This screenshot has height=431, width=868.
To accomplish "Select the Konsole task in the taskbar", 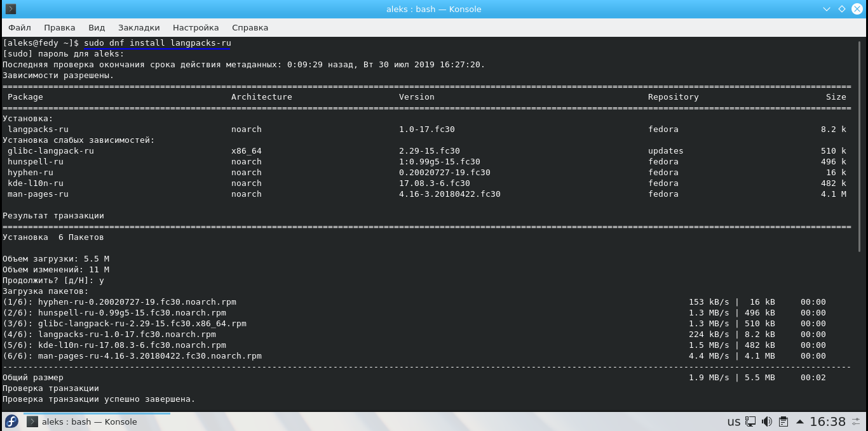I will [x=97, y=421].
